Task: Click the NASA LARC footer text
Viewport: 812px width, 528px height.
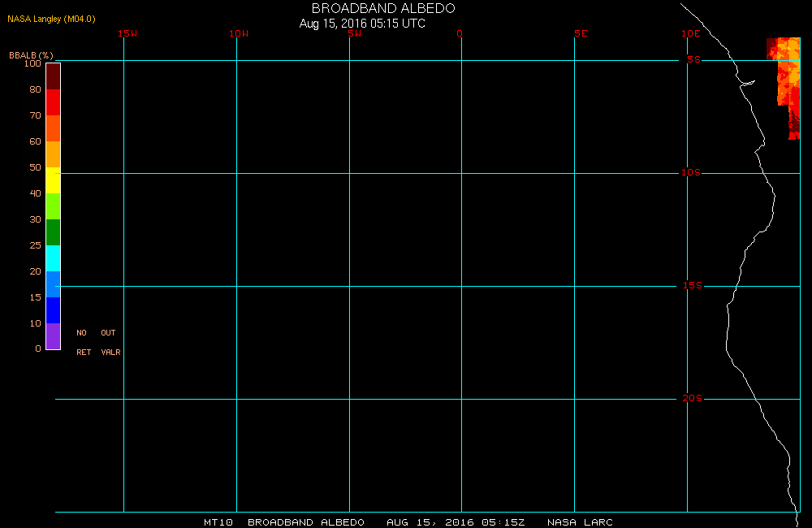Action: point(580,522)
